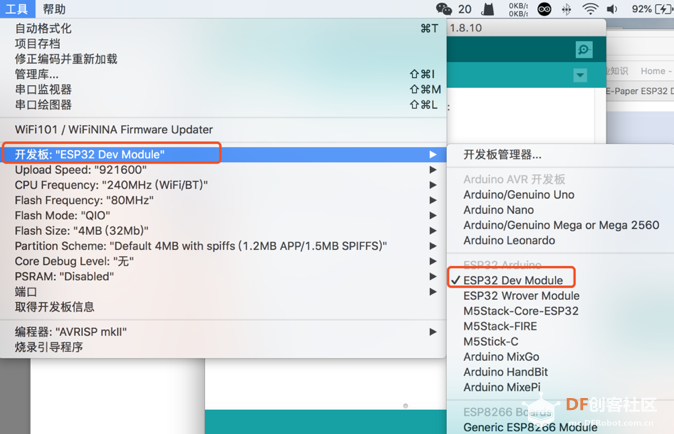Expand the 端口 port submenu
This screenshot has height=434, width=674.
(223, 292)
